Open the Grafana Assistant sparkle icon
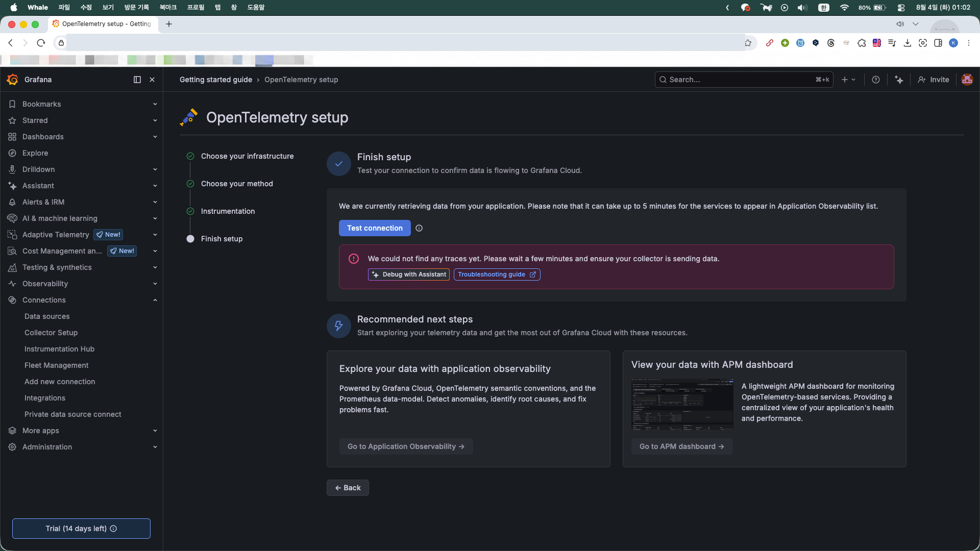Image resolution: width=980 pixels, height=551 pixels. pos(899,80)
